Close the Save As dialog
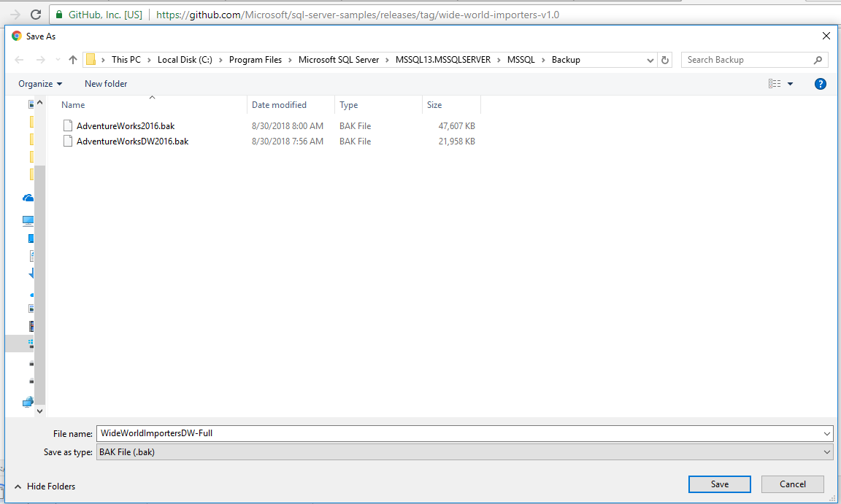841x504 pixels. (826, 36)
